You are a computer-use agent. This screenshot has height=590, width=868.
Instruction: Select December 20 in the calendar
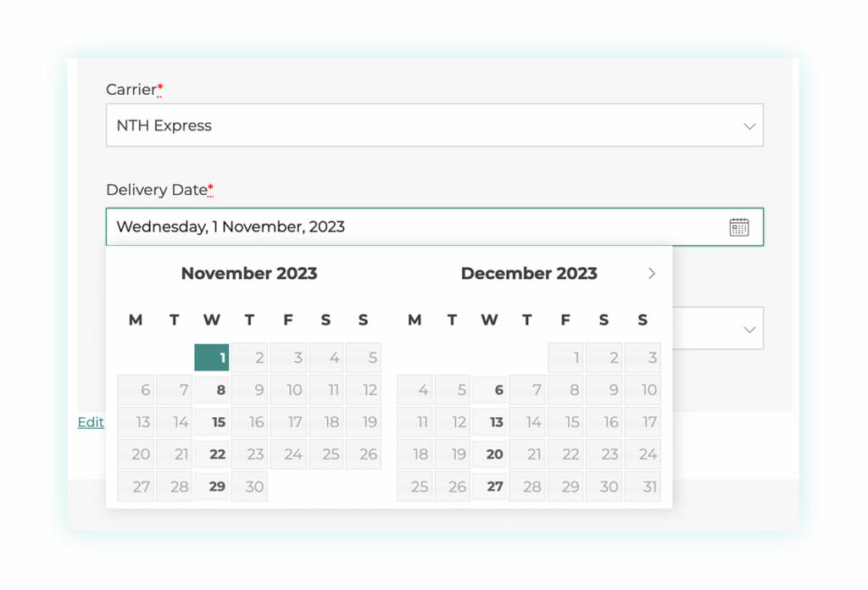pos(490,454)
